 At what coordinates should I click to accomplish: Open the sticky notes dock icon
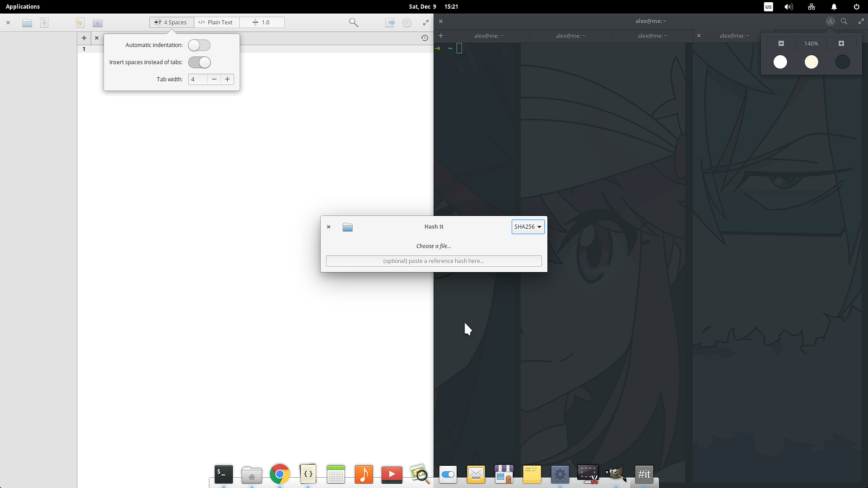[x=532, y=474]
